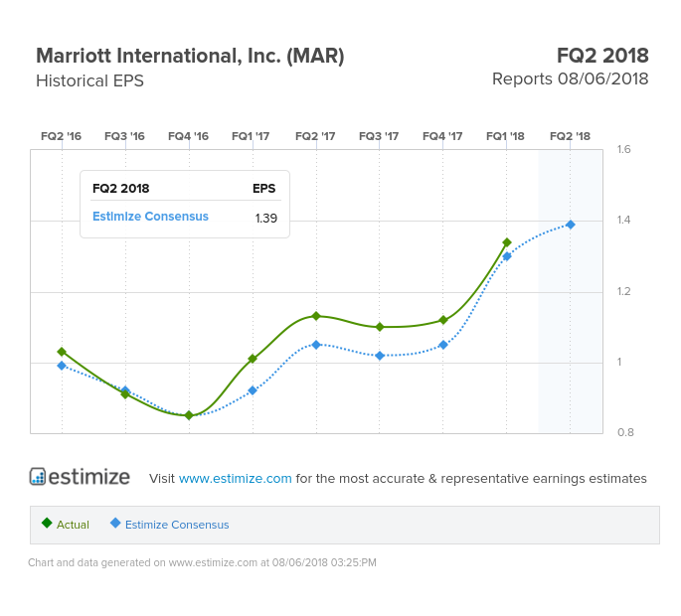The image size is (681, 616).
Task: Select the FQ1 '17 quarter label
Action: 251,136
